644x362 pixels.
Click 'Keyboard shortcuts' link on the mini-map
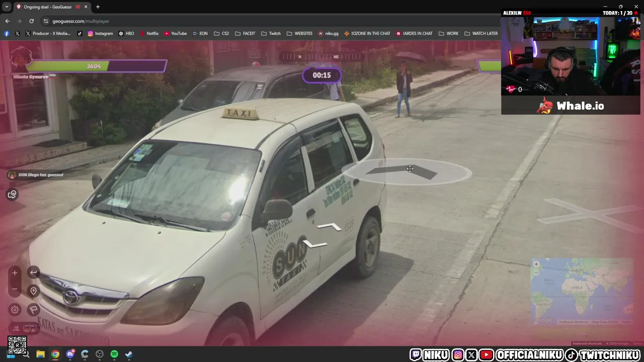(x=574, y=322)
